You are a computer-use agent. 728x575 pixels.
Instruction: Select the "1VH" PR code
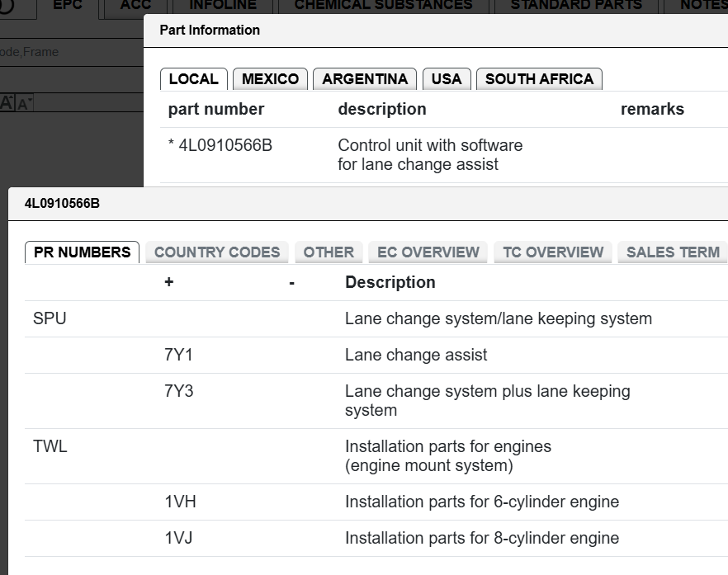pos(180,502)
